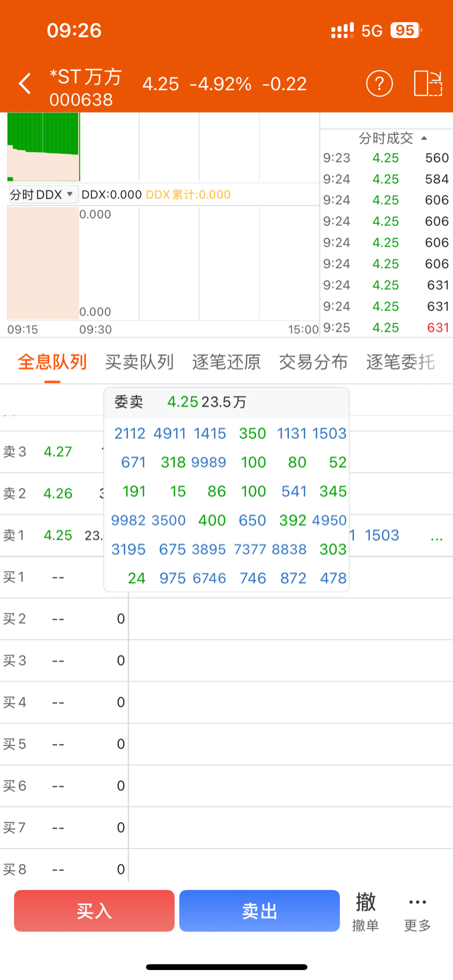The height and width of the screenshot is (980, 453).
Task: Switch to landscape split-screen view icon
Action: (x=428, y=84)
